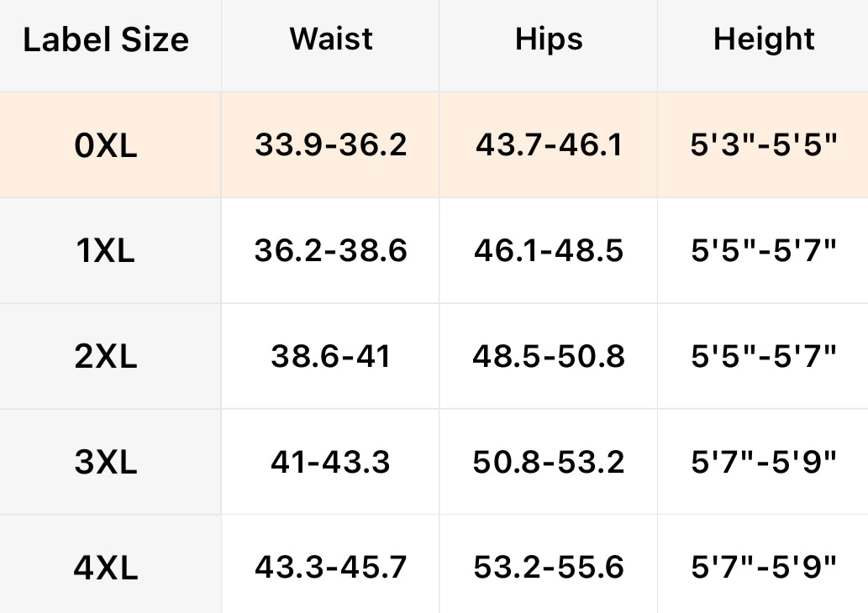Select the 2XL size label
Screen dimensions: 868x613
[x=106, y=356]
